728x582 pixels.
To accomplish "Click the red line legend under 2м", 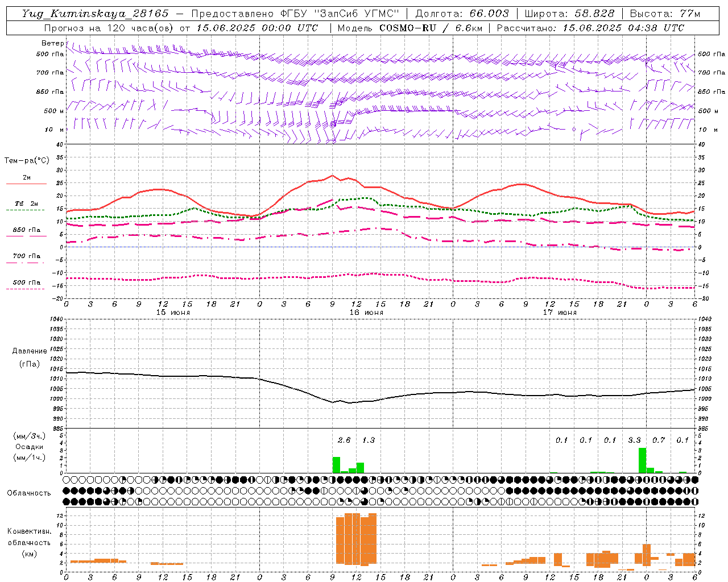I will [x=26, y=184].
